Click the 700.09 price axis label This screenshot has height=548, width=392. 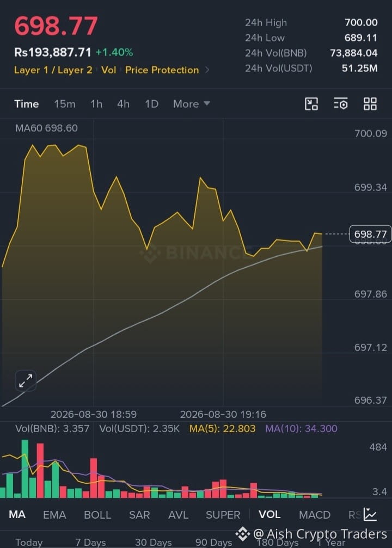pyautogui.click(x=371, y=133)
